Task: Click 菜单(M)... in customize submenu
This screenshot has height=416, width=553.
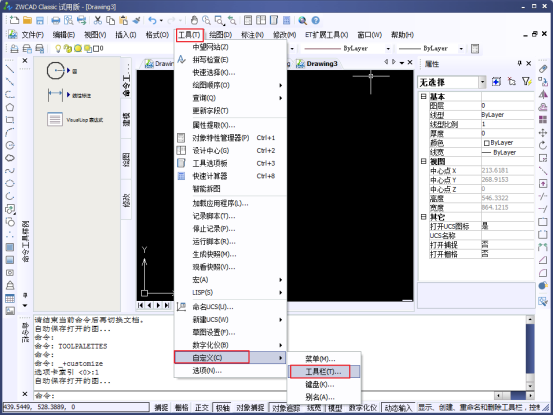Action: point(324,359)
